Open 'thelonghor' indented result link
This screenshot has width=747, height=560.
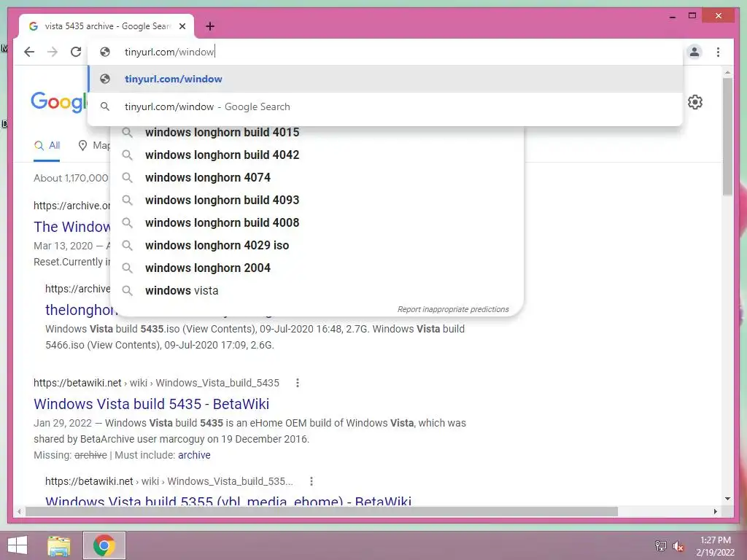pyautogui.click(x=81, y=310)
